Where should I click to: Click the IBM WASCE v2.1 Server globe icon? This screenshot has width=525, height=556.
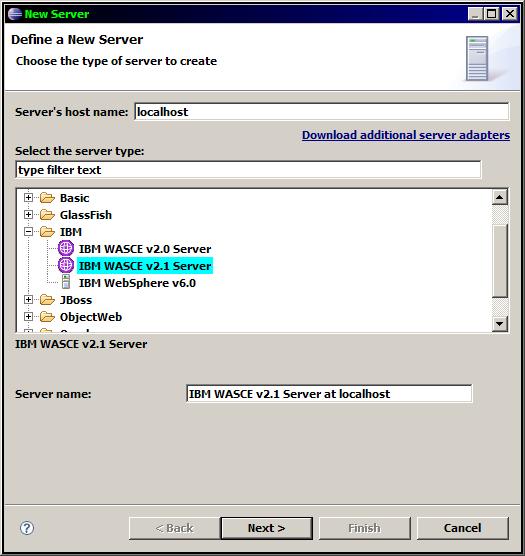[x=66, y=265]
